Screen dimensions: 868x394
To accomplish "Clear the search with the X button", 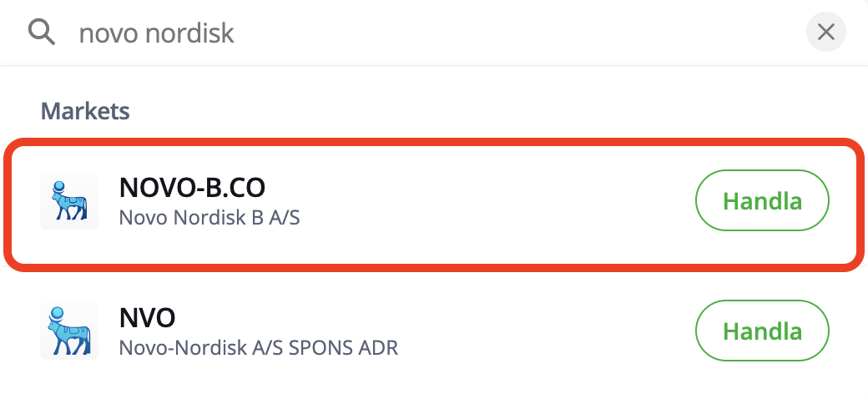I will 825,33.
